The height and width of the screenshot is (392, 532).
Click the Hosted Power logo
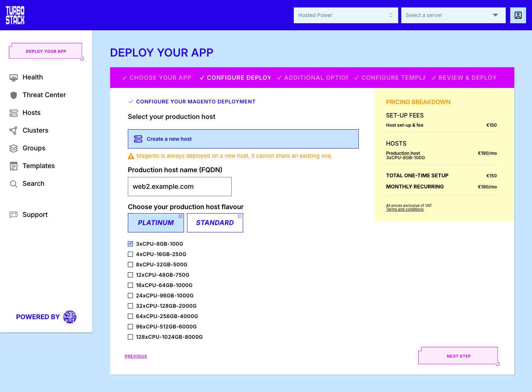point(70,317)
